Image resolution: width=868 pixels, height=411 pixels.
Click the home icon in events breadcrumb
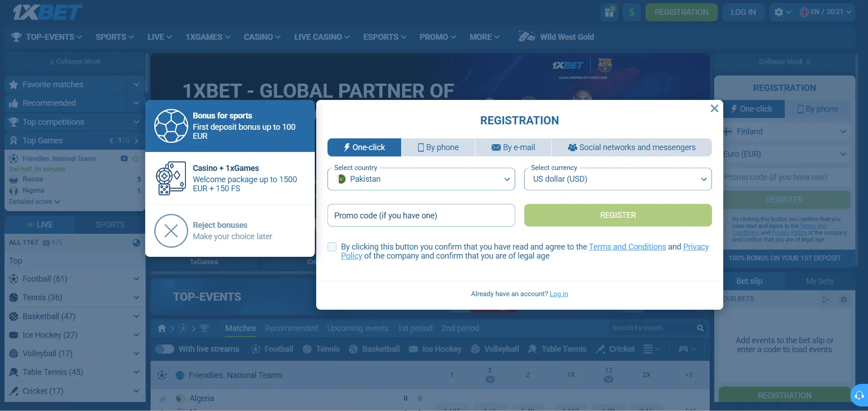162,329
